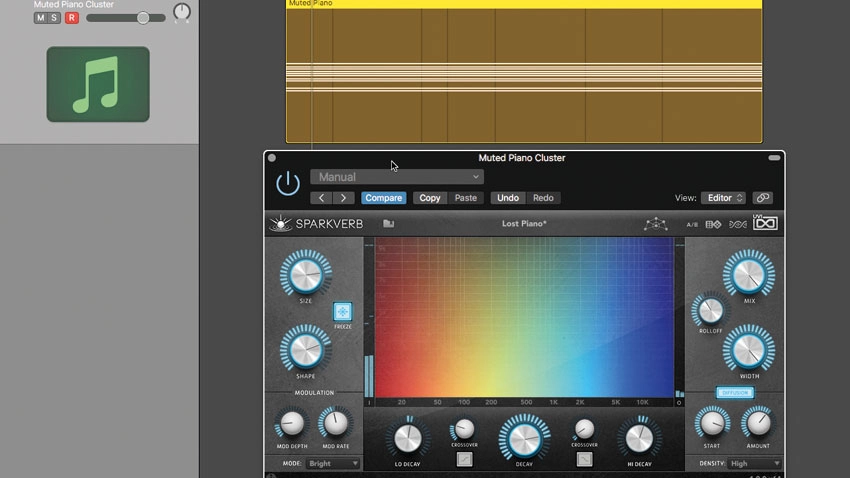Open the Manual preset dropdown
Viewport: 850px width, 478px height.
point(397,177)
